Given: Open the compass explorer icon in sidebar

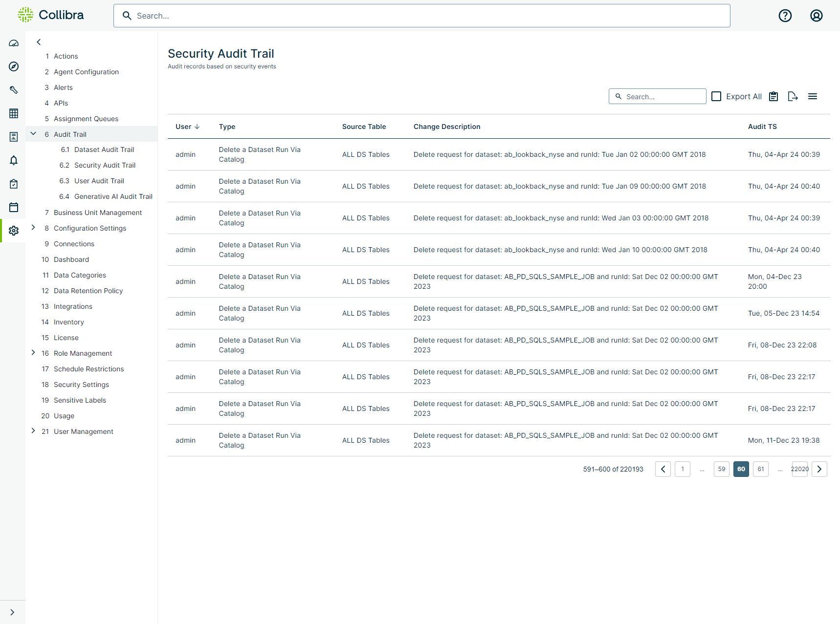Looking at the screenshot, I should tap(14, 66).
